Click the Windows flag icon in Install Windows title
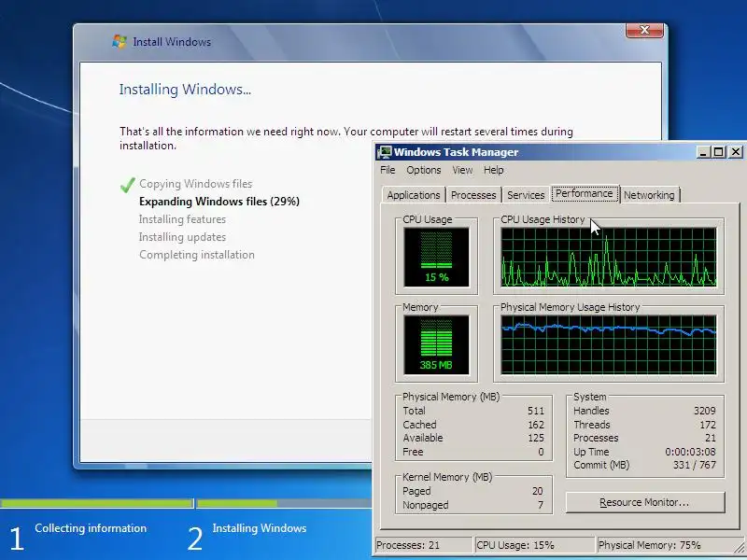This screenshot has height=560, width=747. pos(120,41)
